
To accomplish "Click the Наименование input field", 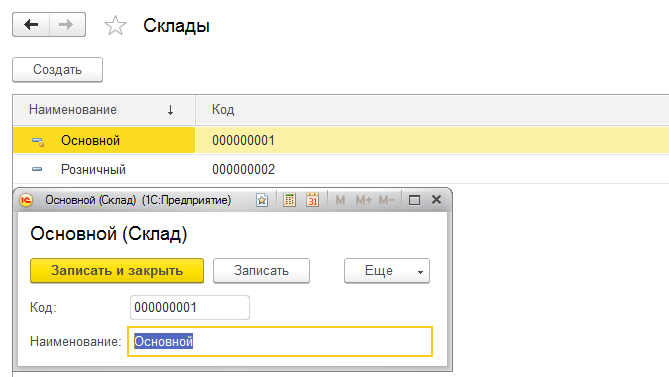I will [280, 342].
